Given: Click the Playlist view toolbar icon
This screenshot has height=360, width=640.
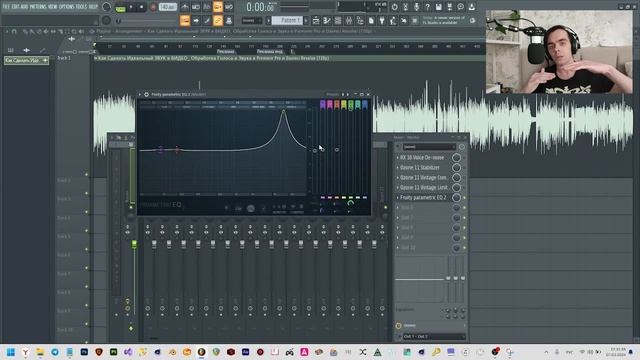Looking at the screenshot, I should click(316, 20).
